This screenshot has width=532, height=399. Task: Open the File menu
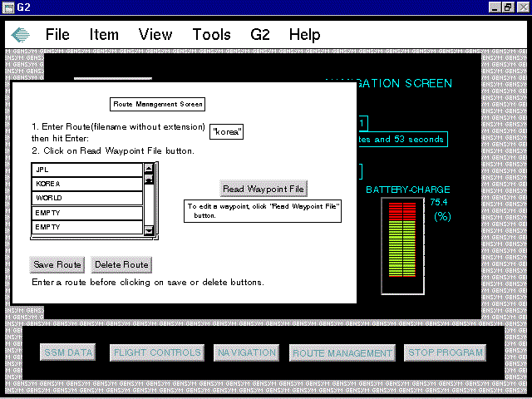57,35
